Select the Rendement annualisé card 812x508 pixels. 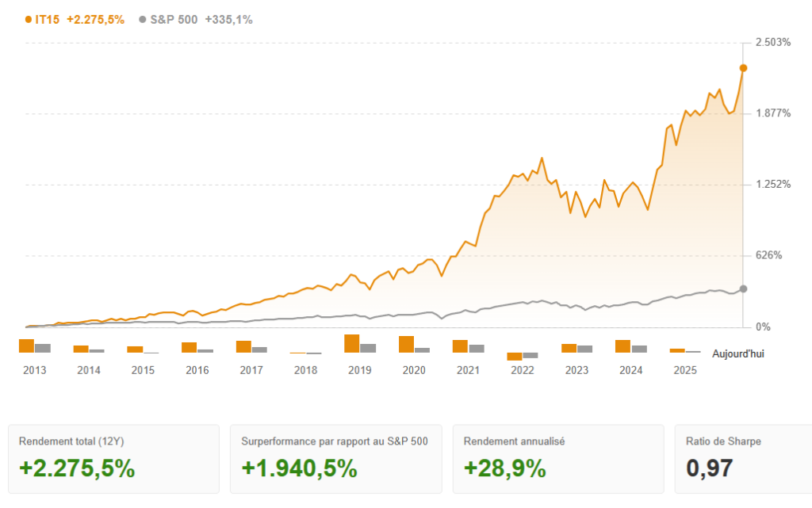(557, 459)
